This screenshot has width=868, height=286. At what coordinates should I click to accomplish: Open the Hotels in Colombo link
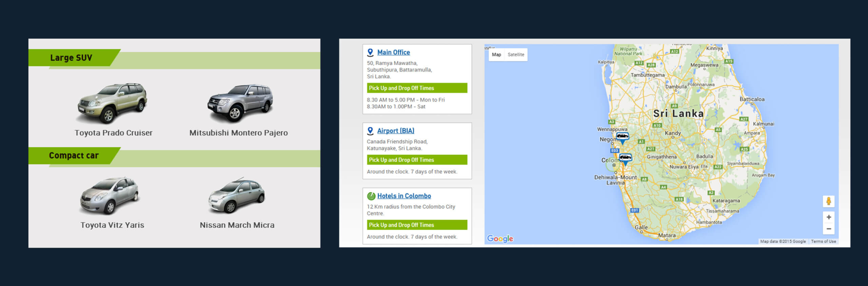click(404, 196)
